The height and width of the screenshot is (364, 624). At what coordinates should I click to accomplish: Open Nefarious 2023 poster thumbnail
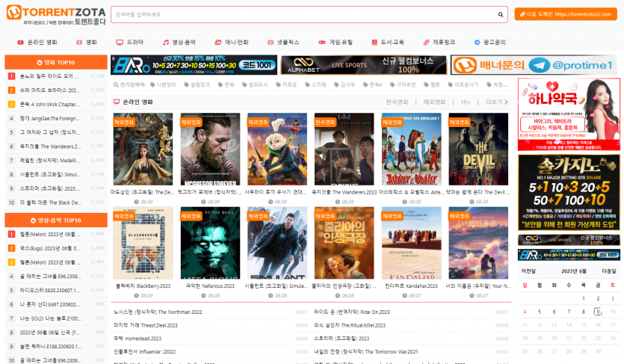210,243
